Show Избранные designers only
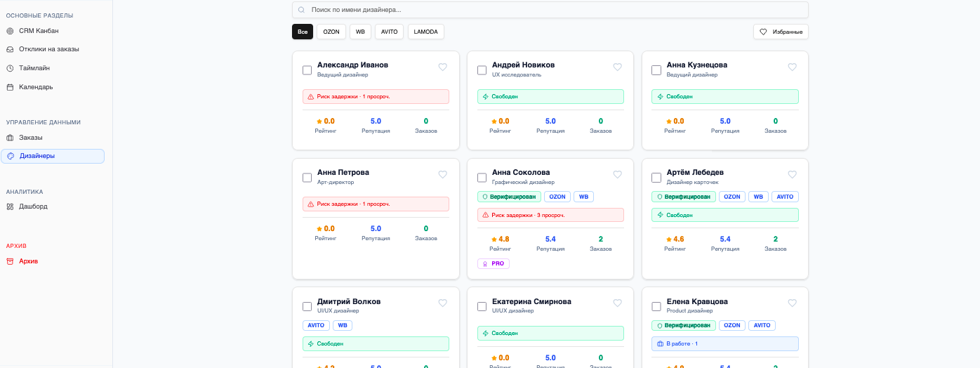 click(x=781, y=32)
